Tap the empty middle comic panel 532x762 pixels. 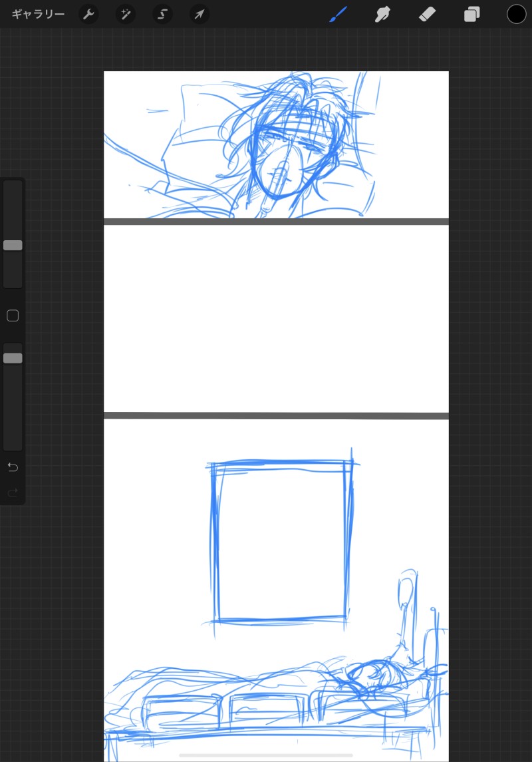(276, 319)
